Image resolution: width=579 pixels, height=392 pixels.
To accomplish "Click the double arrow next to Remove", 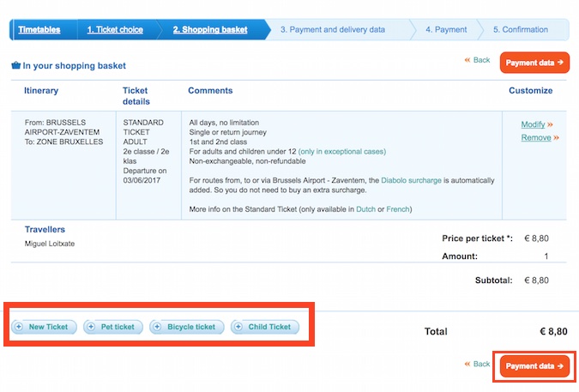I will pyautogui.click(x=556, y=138).
